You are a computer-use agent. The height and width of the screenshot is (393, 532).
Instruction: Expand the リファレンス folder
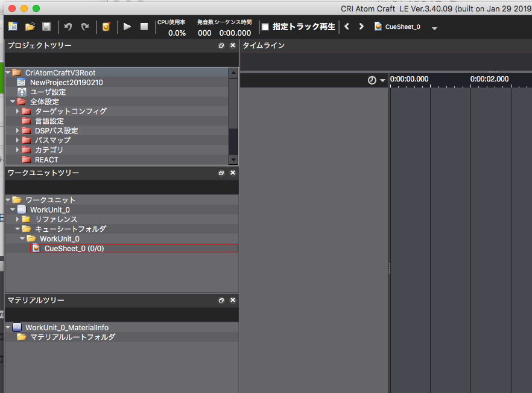17,219
